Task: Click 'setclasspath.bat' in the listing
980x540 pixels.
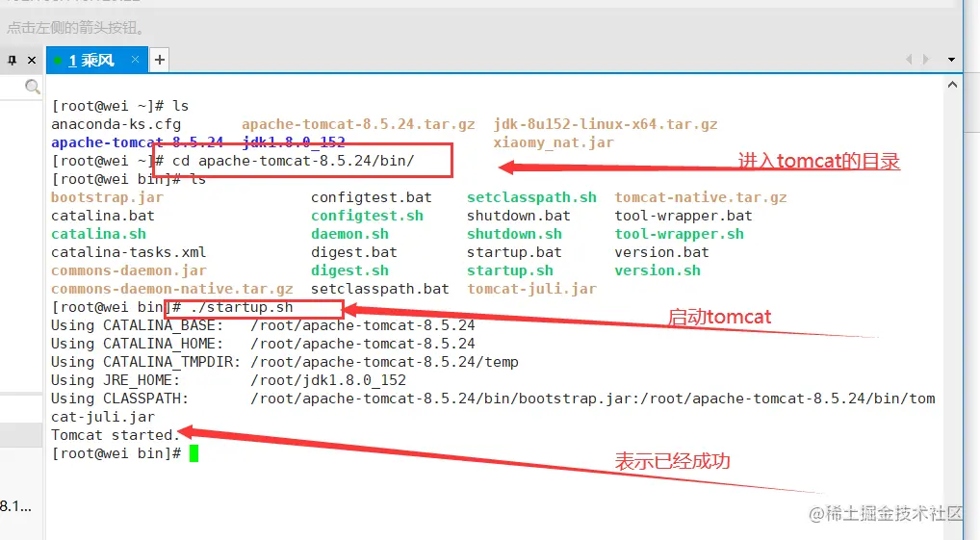Action: click(x=380, y=289)
